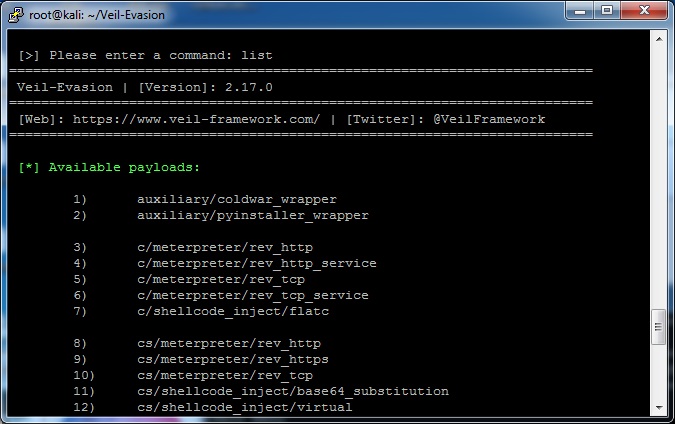Click the scrollbar up arrow
The image size is (675, 424).
659,39
